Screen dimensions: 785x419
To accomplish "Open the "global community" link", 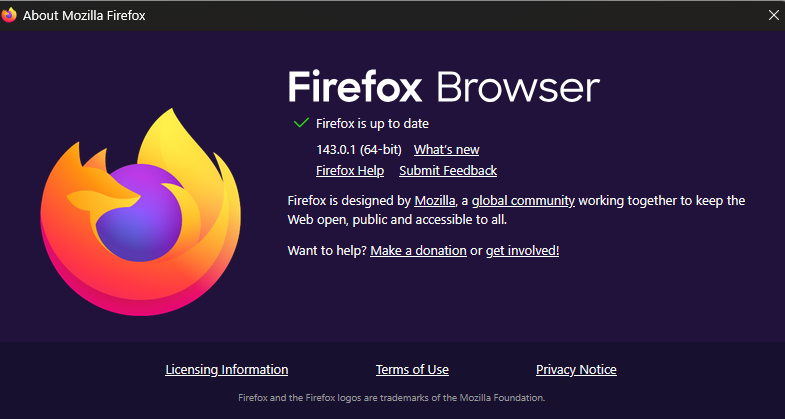I will (523, 201).
